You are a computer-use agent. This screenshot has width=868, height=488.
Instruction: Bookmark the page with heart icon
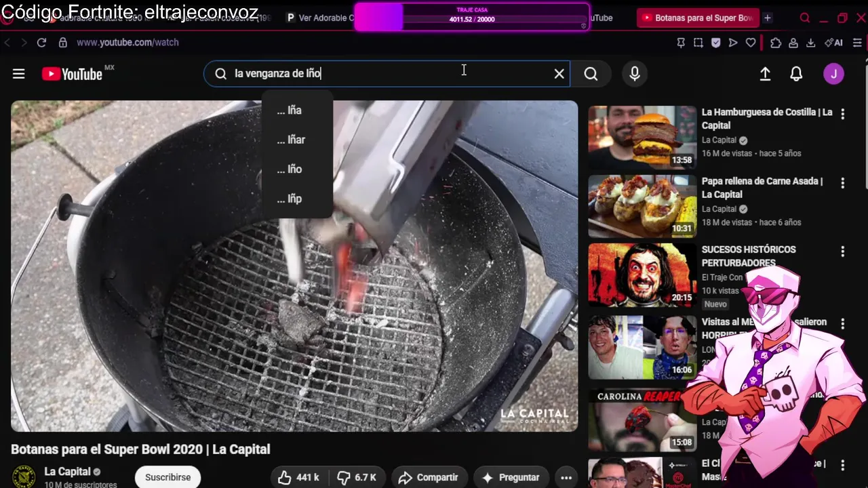click(751, 42)
